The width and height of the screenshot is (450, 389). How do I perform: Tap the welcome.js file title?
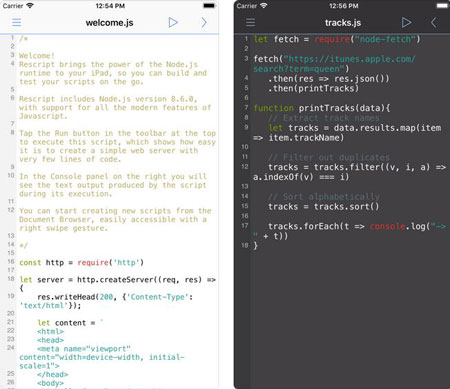coord(109,23)
